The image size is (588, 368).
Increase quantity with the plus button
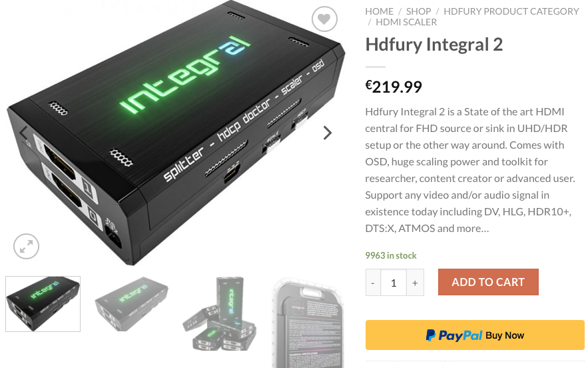pos(415,283)
